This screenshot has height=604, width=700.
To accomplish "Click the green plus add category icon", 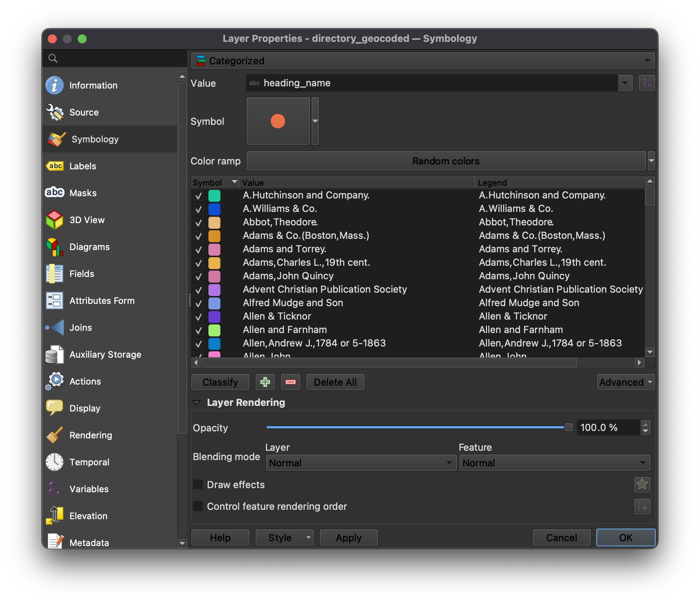I will 265,382.
